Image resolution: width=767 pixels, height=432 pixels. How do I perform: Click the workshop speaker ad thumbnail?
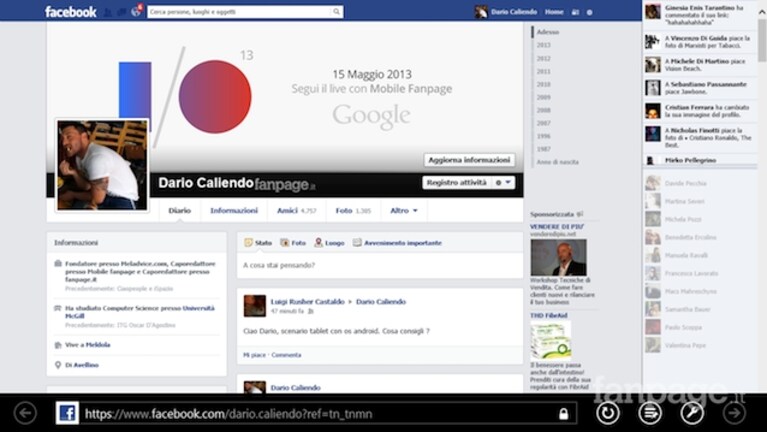(558, 257)
